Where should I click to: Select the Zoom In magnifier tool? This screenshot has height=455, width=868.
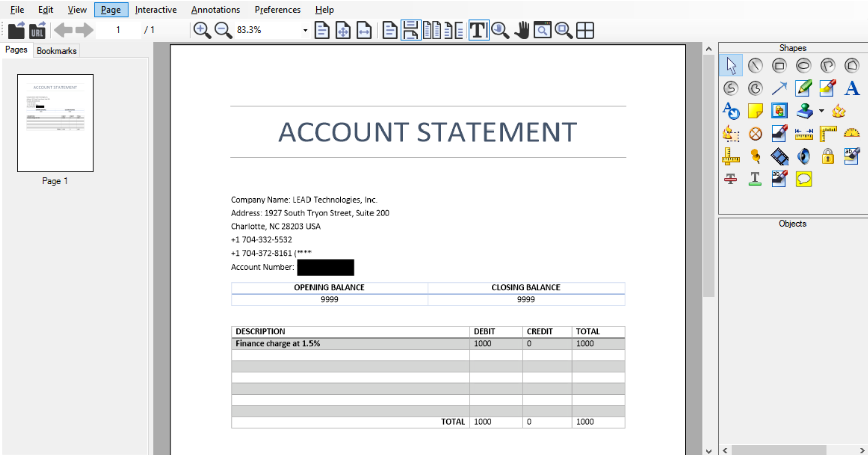click(201, 30)
